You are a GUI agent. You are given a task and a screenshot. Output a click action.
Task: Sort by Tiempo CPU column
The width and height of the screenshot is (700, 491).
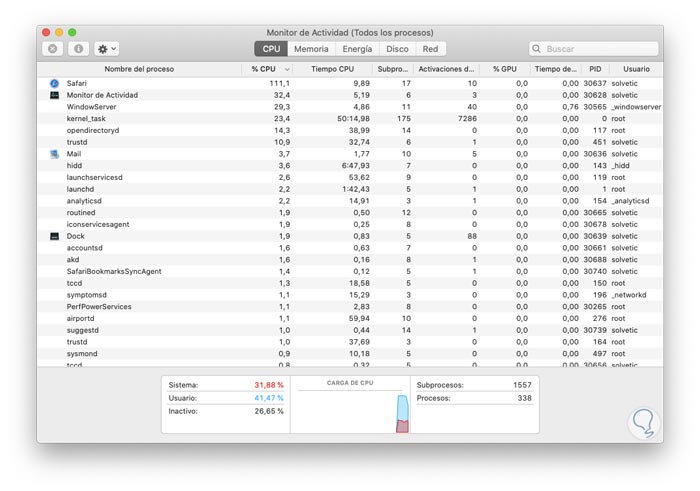tap(333, 69)
